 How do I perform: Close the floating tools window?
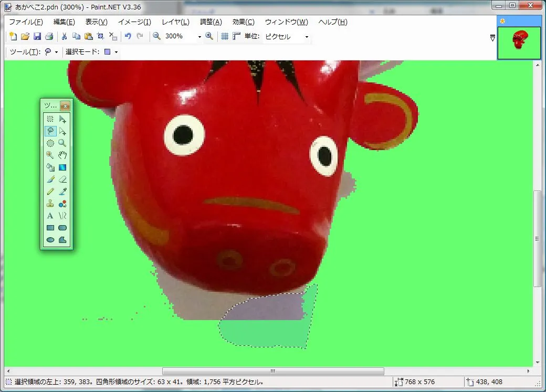65,105
